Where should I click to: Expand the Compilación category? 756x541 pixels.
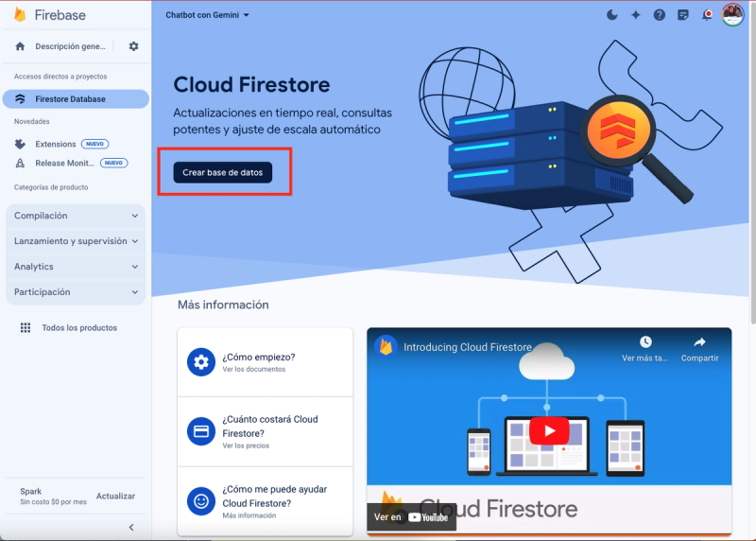(76, 216)
